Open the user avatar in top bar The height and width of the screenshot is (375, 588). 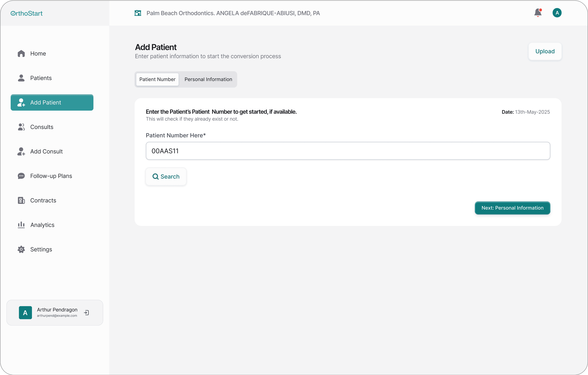(x=557, y=13)
